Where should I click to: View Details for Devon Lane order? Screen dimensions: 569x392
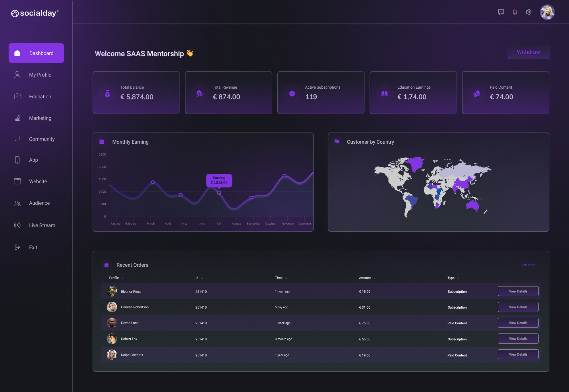518,323
